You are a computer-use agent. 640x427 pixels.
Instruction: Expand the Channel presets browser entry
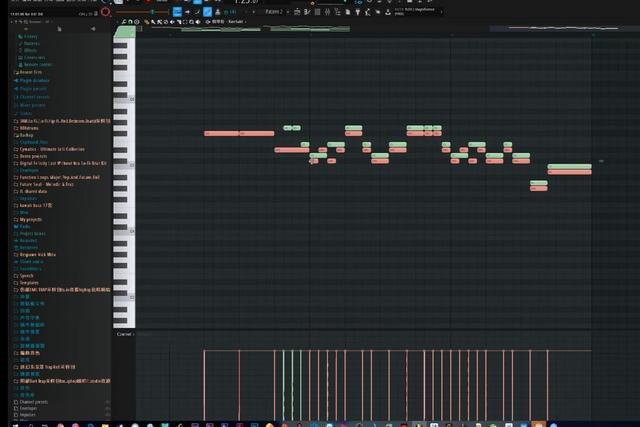coord(32,97)
